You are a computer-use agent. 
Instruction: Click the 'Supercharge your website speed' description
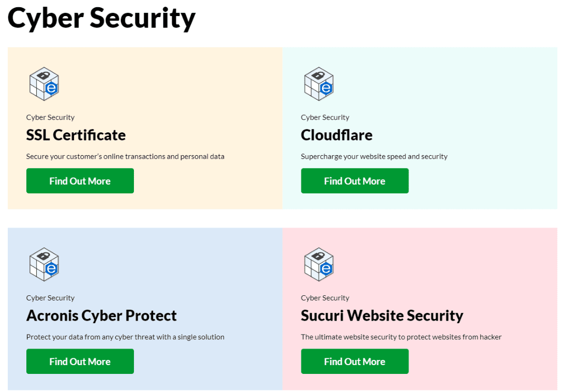tap(374, 157)
